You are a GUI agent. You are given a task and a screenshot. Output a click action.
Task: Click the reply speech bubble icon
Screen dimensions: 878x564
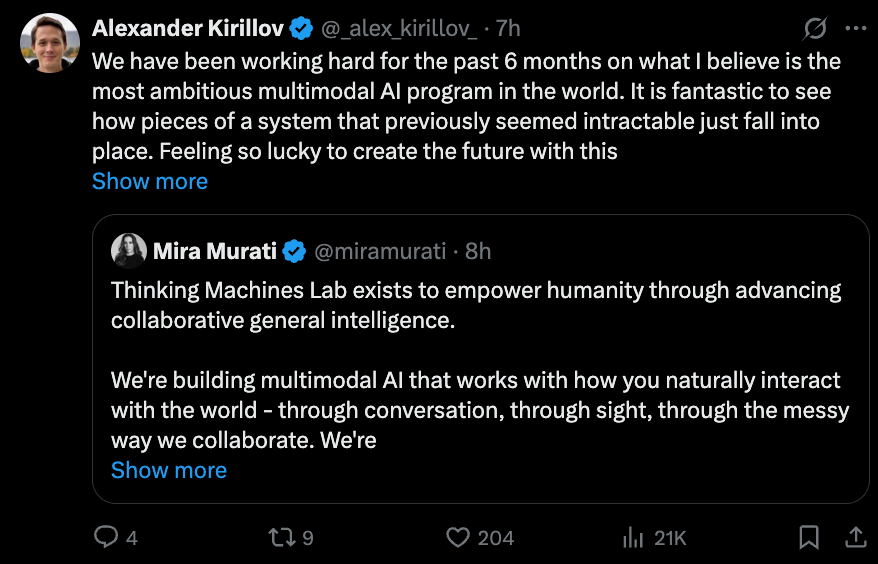pos(106,537)
